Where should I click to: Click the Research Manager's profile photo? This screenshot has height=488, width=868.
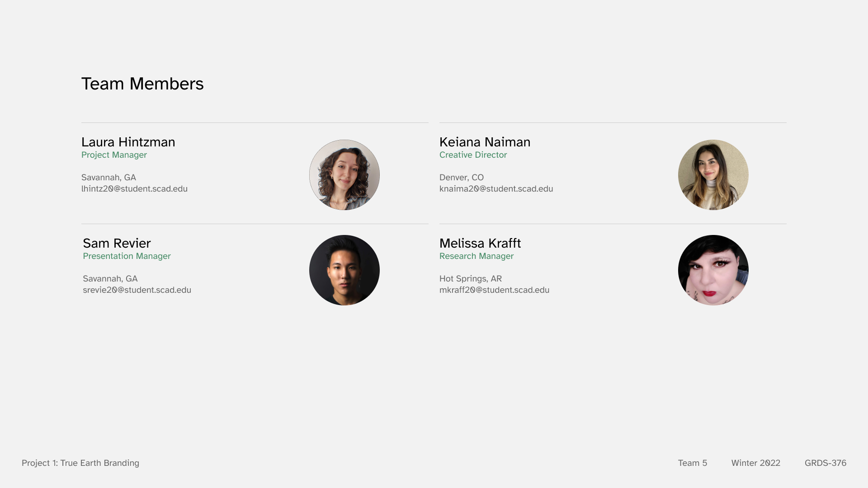point(713,270)
